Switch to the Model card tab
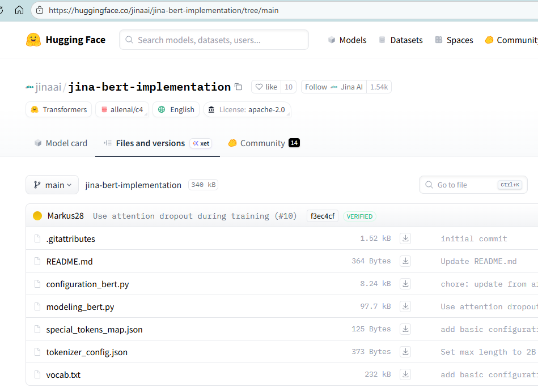 [61, 143]
